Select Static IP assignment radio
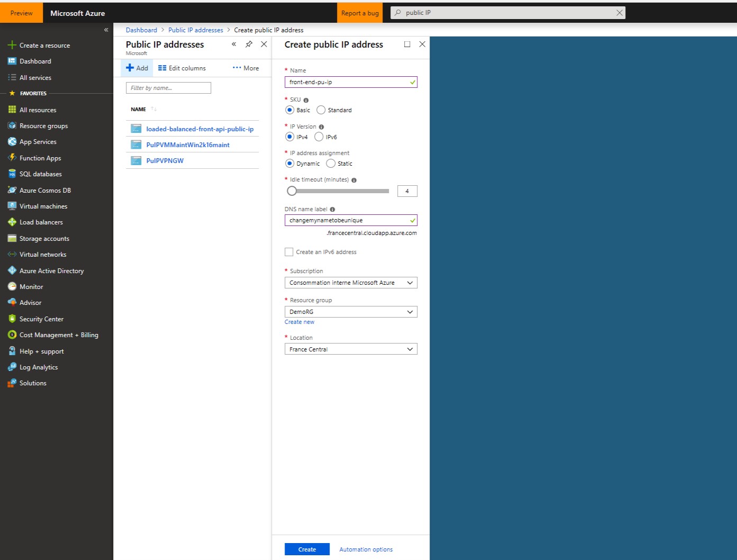Viewport: 737px width, 560px height. [x=331, y=163]
